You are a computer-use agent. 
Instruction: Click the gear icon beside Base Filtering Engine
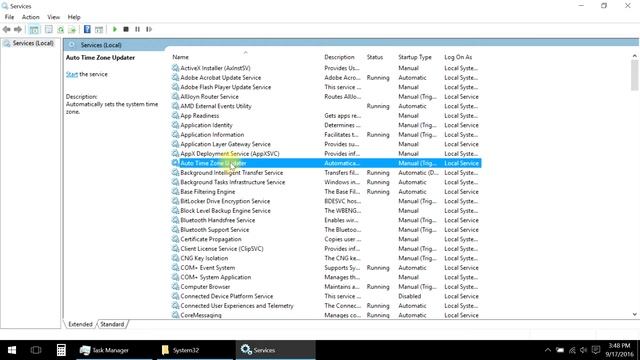(175, 191)
